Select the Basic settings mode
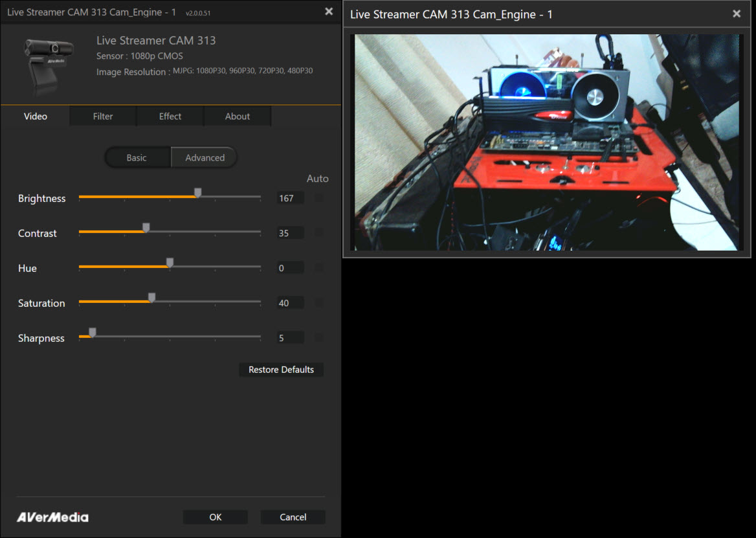This screenshot has height=538, width=756. point(137,157)
